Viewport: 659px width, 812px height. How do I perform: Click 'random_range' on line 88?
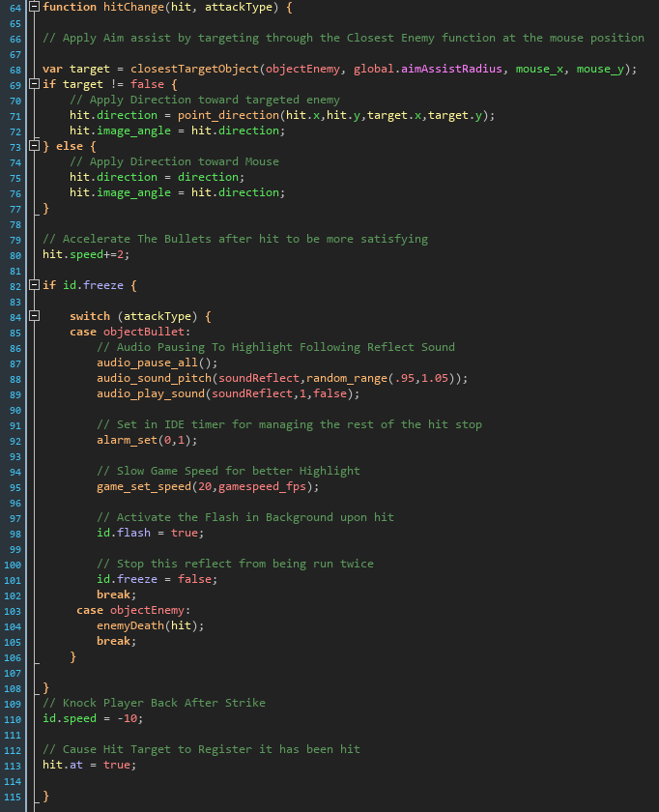click(x=346, y=378)
